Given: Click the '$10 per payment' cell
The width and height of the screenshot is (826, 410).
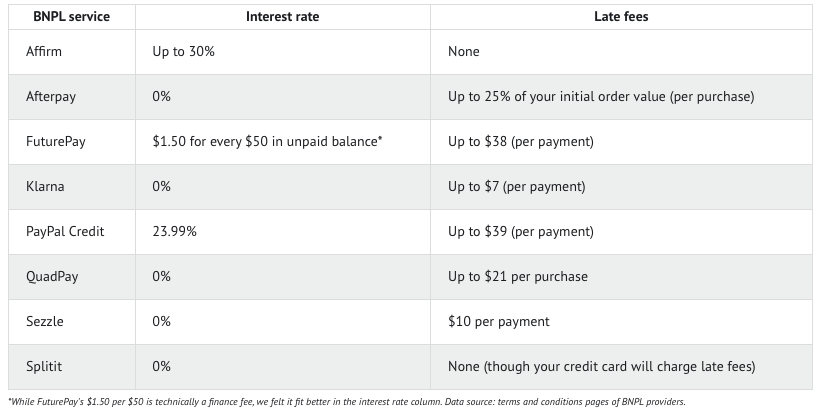Looking at the screenshot, I should coord(621,321).
